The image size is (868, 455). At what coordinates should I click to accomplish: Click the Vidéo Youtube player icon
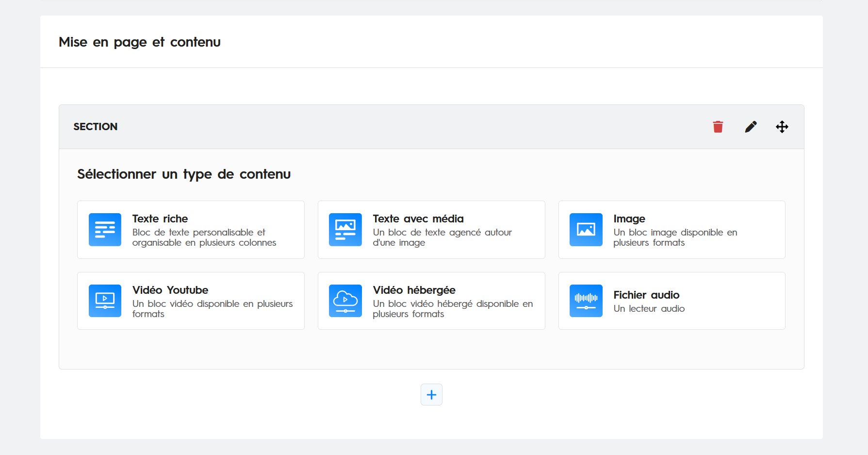105,301
